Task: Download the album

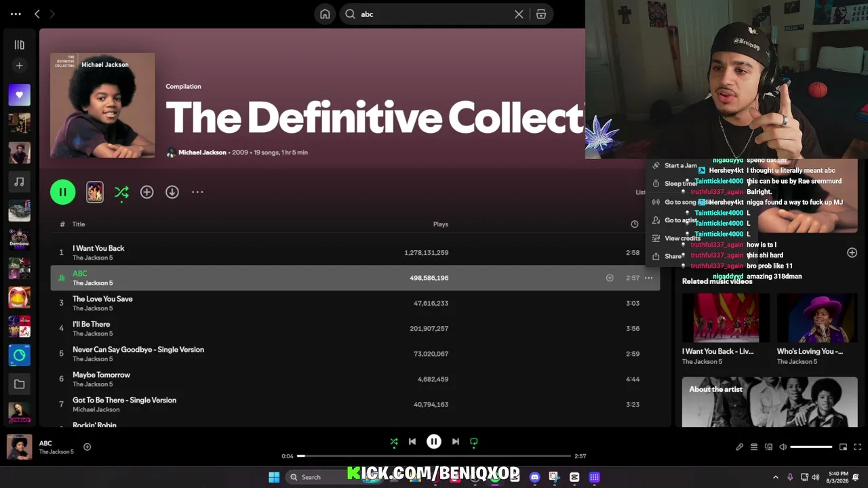Action: pos(172,192)
